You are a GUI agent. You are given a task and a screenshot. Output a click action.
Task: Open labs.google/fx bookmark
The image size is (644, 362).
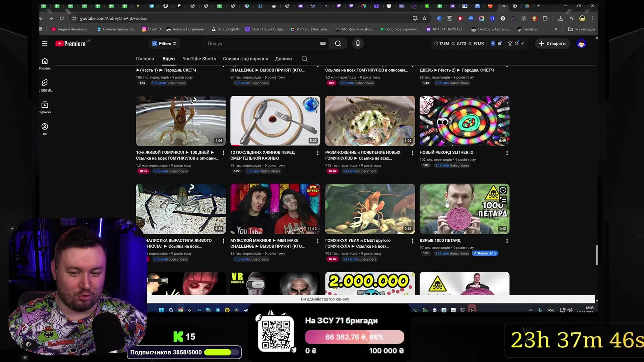pos(225,29)
